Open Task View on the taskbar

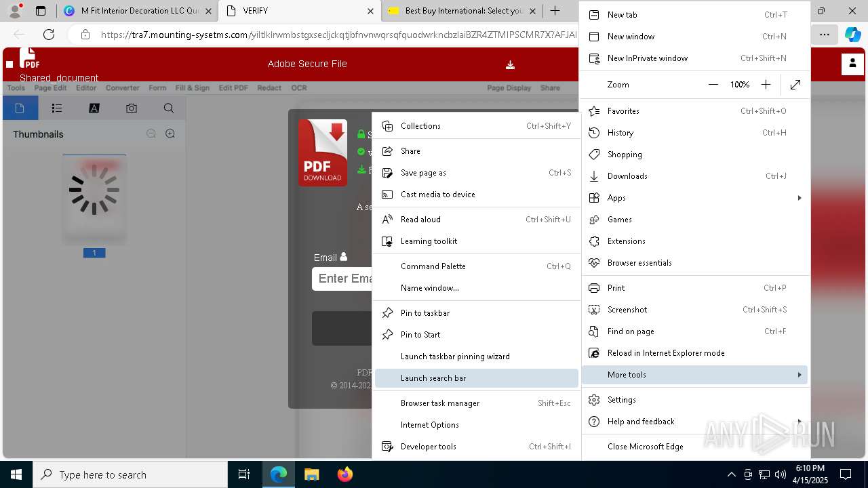[244, 474]
